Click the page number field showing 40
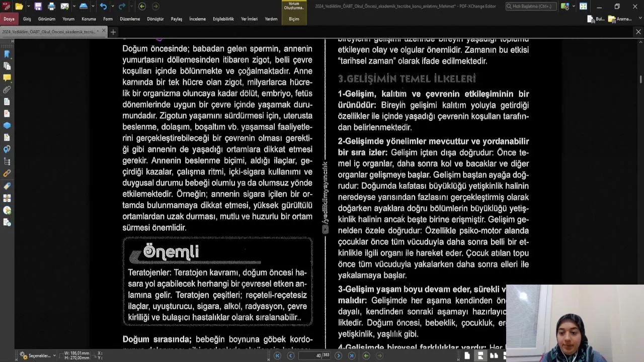Screen dimensions: 644x362 click(x=314, y=355)
